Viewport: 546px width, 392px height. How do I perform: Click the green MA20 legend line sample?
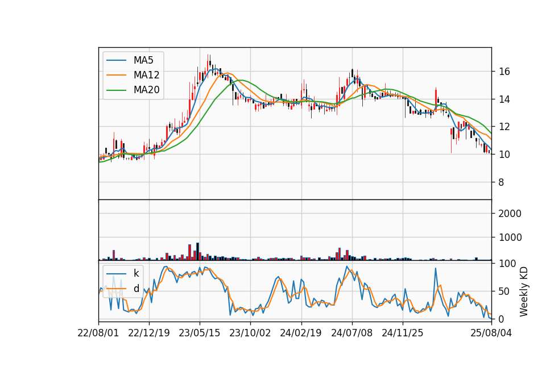116,90
